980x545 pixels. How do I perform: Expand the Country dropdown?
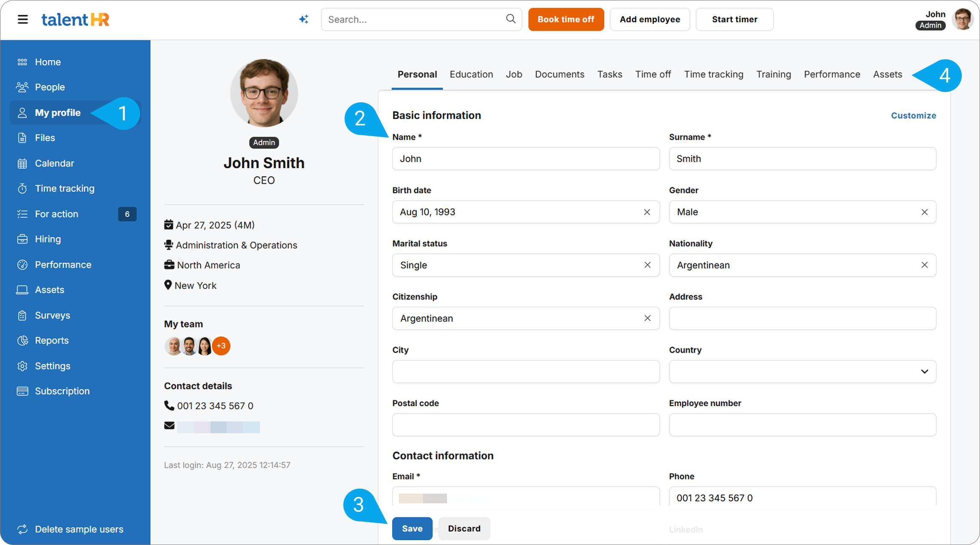click(924, 371)
